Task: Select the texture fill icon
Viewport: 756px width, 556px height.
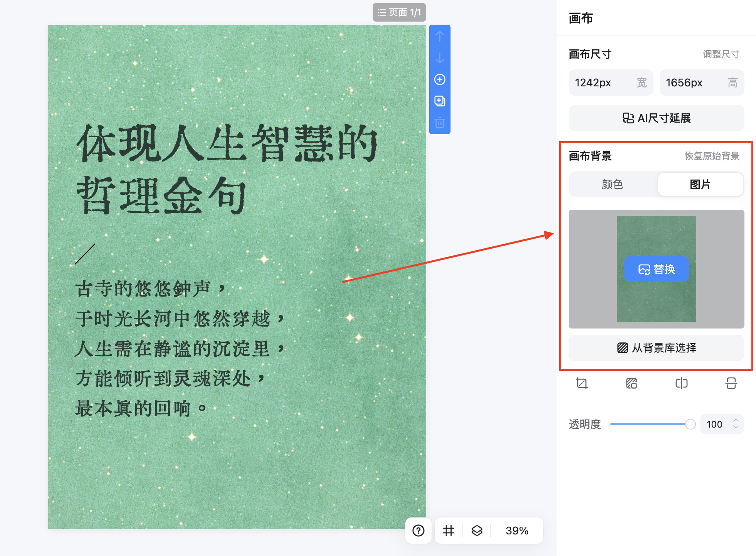Action: (x=631, y=384)
